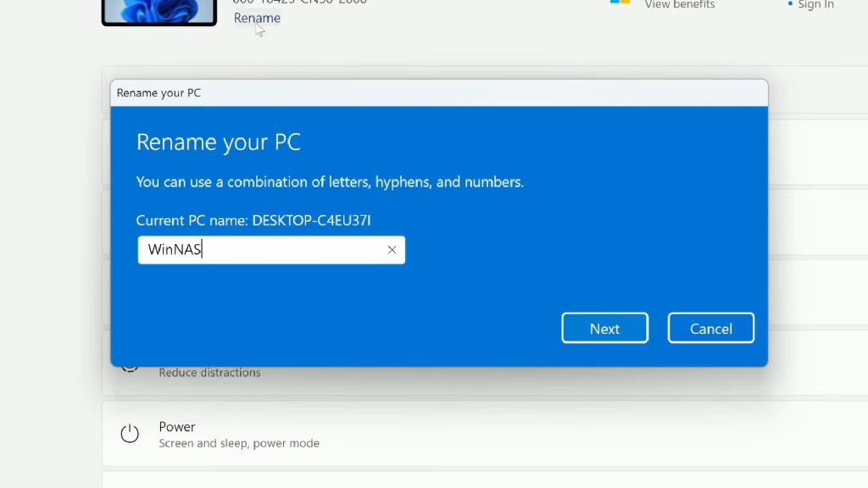This screenshot has height=488, width=868.
Task: Click Next to confirm the new PC name
Action: (604, 328)
